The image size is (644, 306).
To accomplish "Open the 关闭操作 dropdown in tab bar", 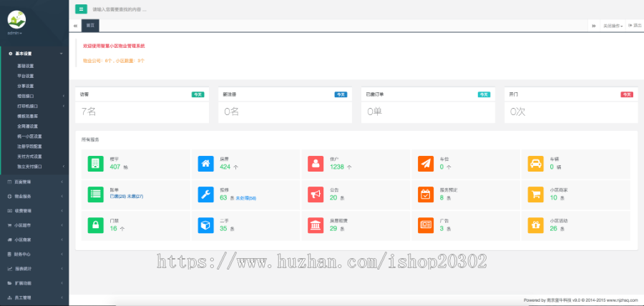I will coord(613,26).
